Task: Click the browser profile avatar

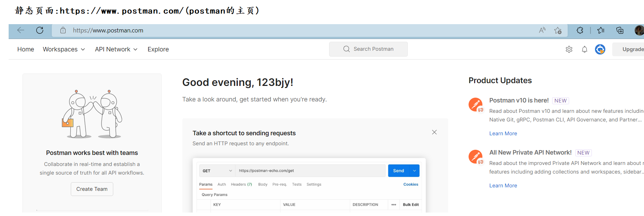Action: pos(639,30)
